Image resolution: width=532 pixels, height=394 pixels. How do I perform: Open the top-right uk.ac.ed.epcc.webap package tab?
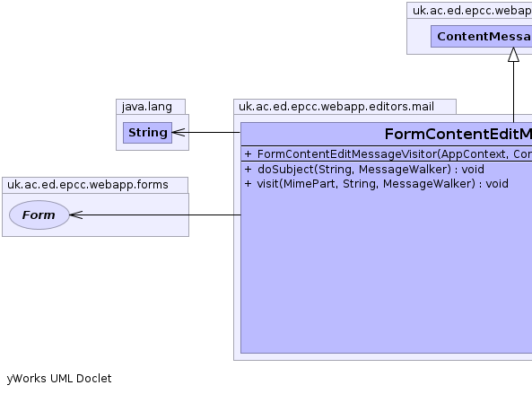(x=472, y=11)
